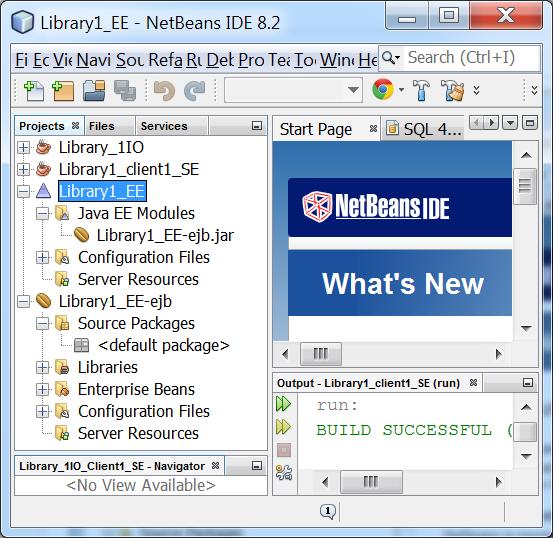Select Server Resources under Library1_EE-ejb
This screenshot has width=553, height=538.
click(x=138, y=433)
